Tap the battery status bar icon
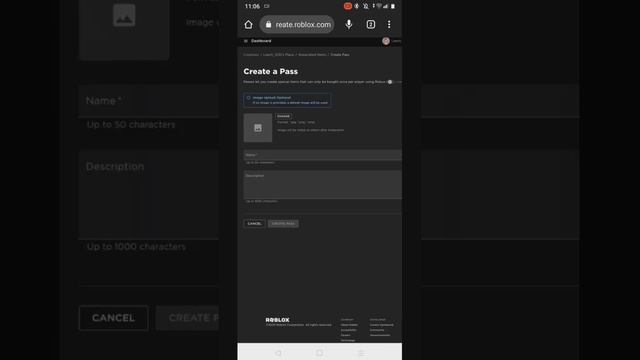This screenshot has width=640, height=360. point(393,6)
